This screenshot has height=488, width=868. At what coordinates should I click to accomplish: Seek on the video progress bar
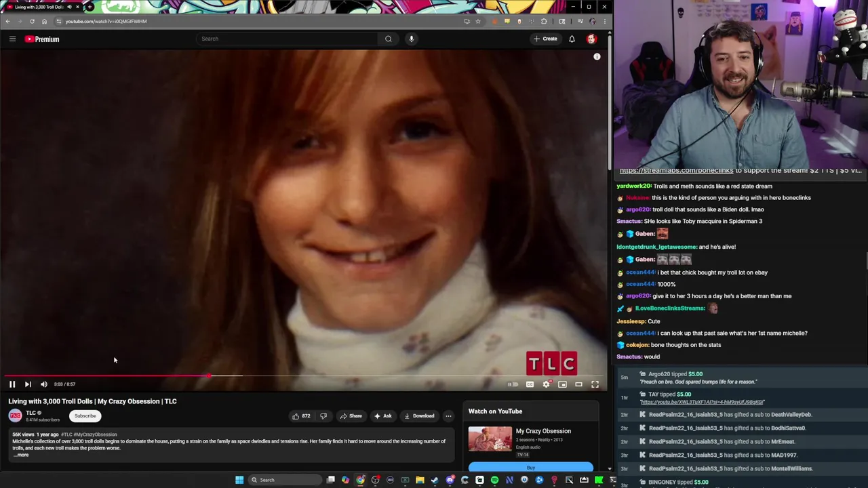pyautogui.click(x=304, y=375)
